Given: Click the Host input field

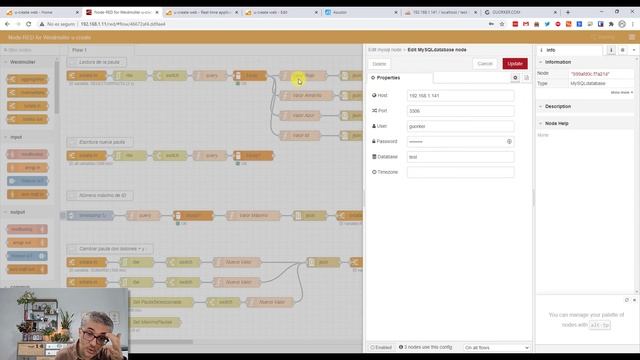Looking at the screenshot, I should (460, 96).
